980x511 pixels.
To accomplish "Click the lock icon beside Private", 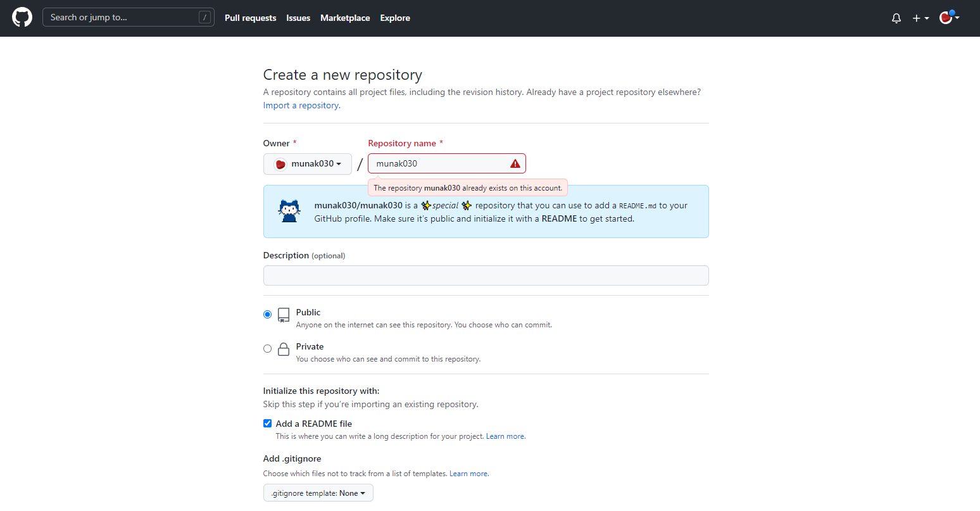I will 283,348.
